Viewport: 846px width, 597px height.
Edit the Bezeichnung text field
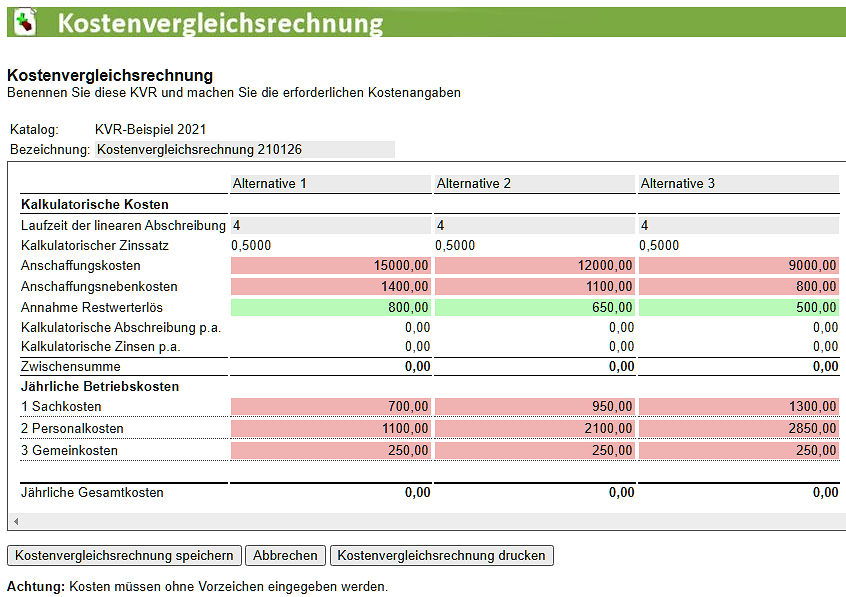pos(244,150)
